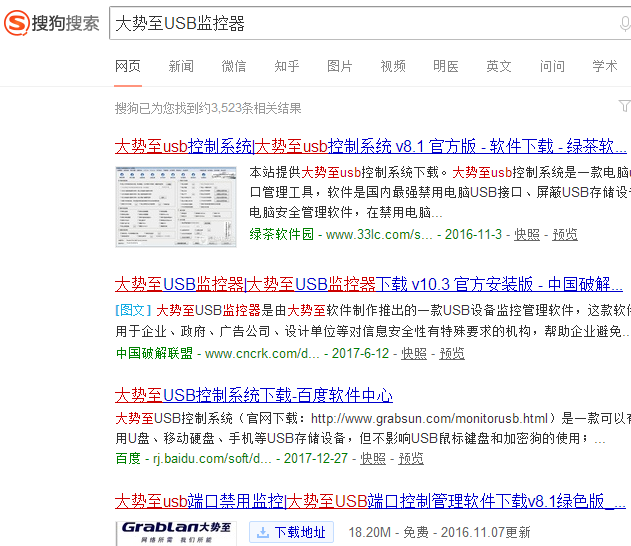This screenshot has height=546, width=631.
Task: Click 预览 for the 中国破解联盟 result
Action: (x=452, y=353)
